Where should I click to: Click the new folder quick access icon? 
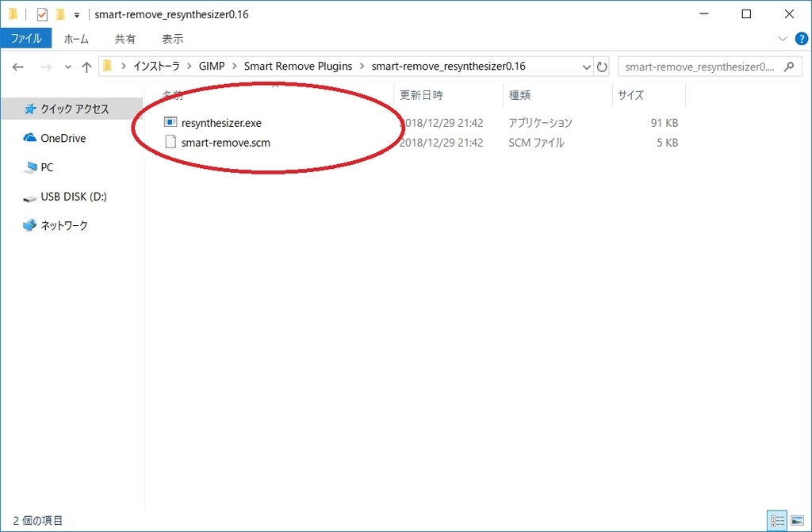click(x=60, y=14)
